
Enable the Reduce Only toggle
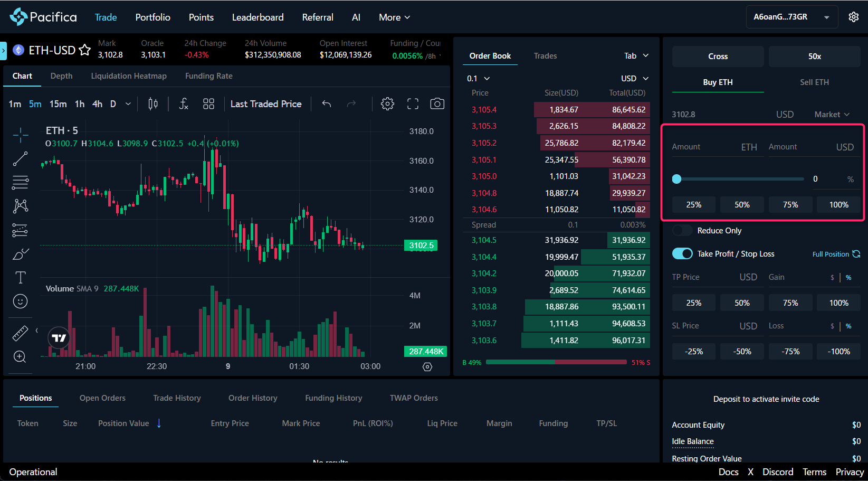coord(682,231)
